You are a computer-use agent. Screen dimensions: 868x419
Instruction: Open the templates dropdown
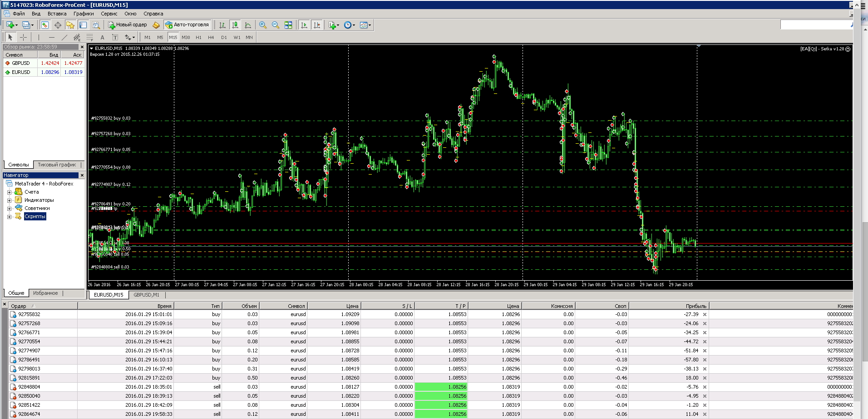[x=365, y=25]
